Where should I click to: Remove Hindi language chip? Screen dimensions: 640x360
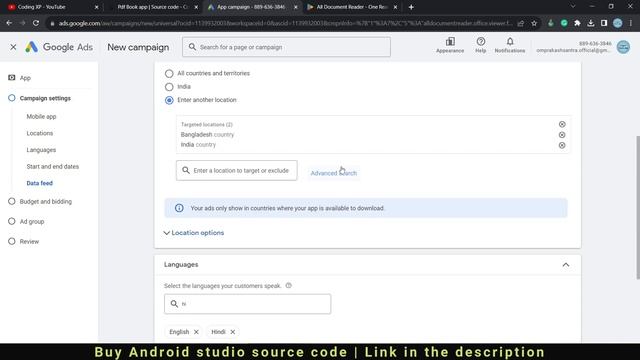point(233,332)
